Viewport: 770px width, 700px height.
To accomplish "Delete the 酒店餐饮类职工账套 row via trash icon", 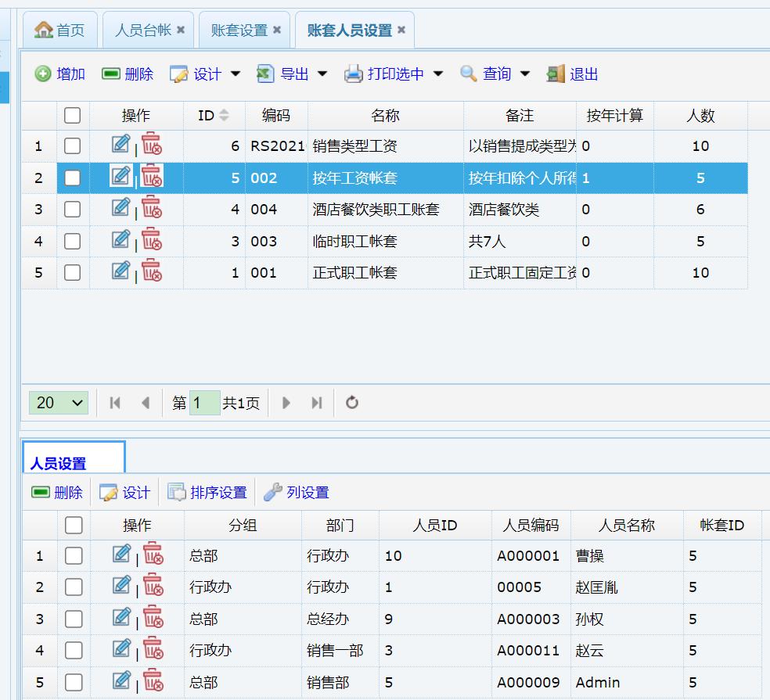I will [x=152, y=209].
